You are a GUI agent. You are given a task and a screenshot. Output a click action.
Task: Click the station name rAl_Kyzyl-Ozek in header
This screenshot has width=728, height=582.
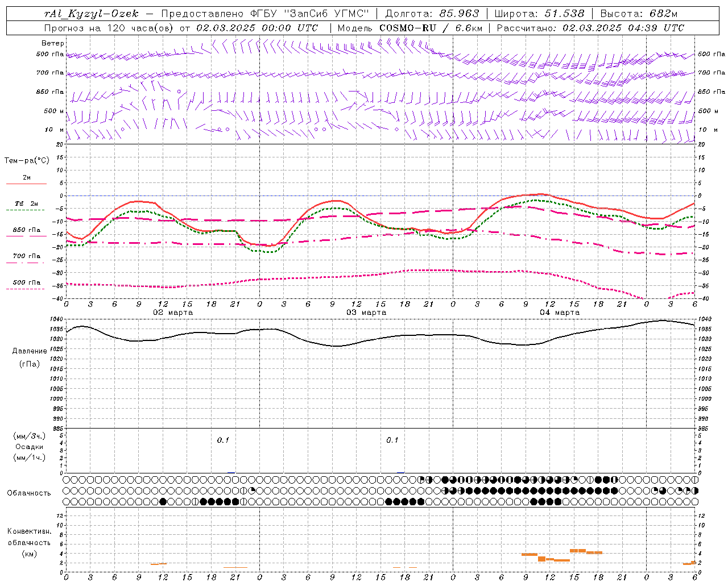tap(92, 14)
